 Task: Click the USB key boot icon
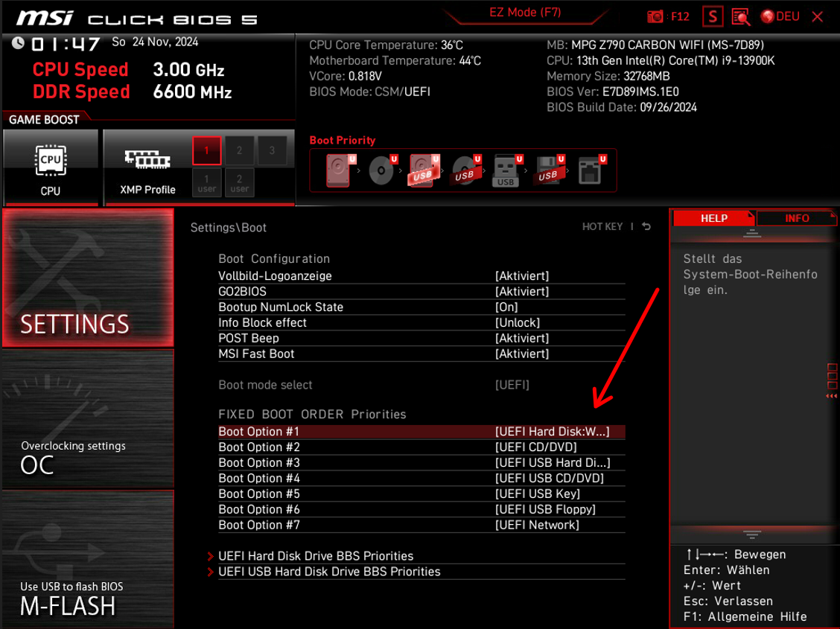point(507,170)
